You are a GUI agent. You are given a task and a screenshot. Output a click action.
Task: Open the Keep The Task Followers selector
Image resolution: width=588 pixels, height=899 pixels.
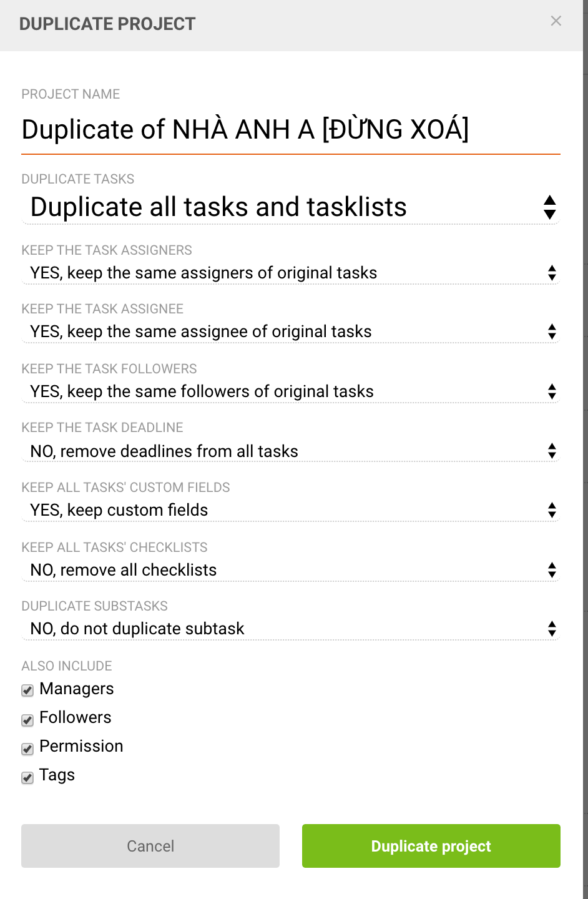(291, 391)
